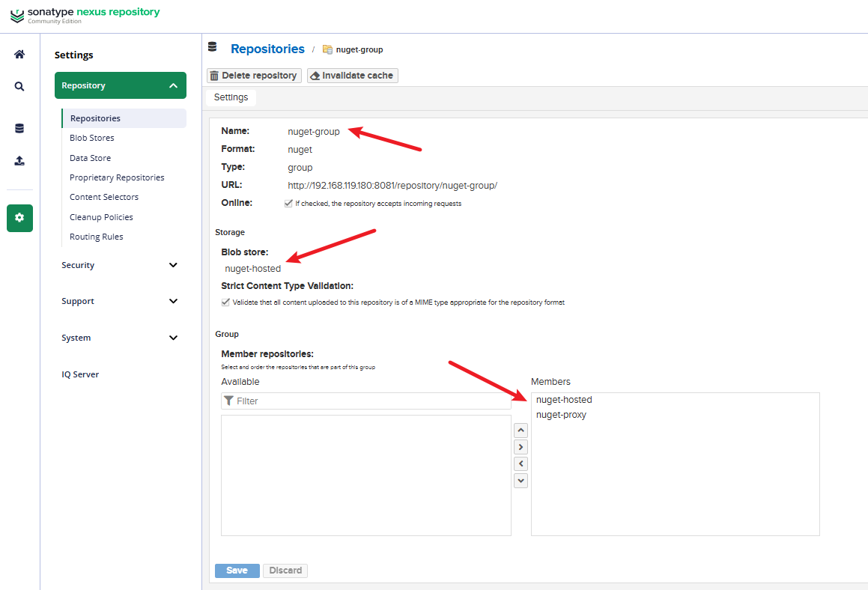Collapse the Repository settings section

point(120,85)
